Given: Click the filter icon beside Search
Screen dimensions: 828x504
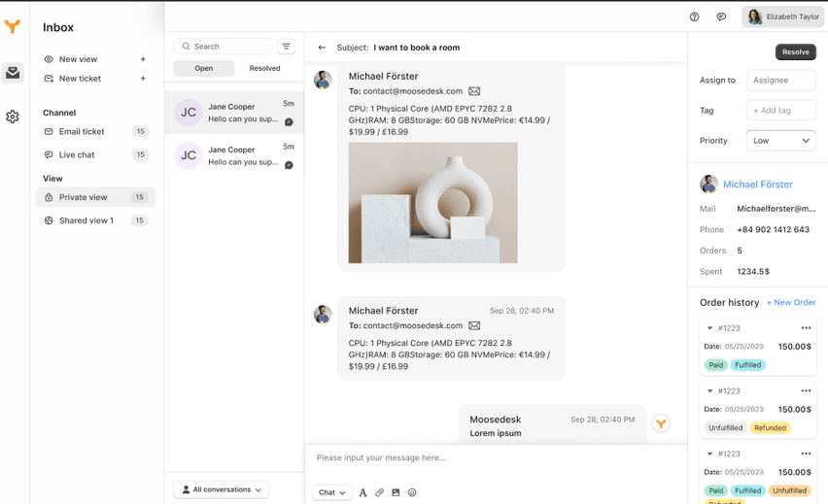Looking at the screenshot, I should point(287,47).
